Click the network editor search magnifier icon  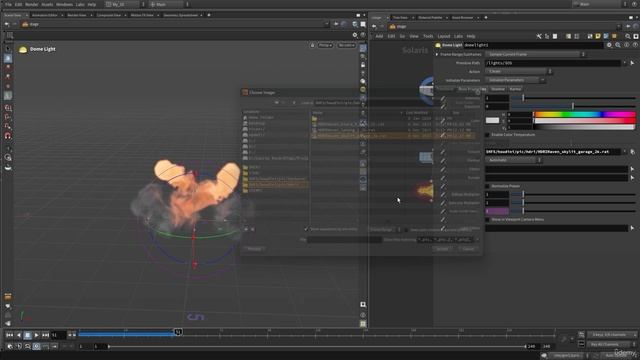(628, 36)
